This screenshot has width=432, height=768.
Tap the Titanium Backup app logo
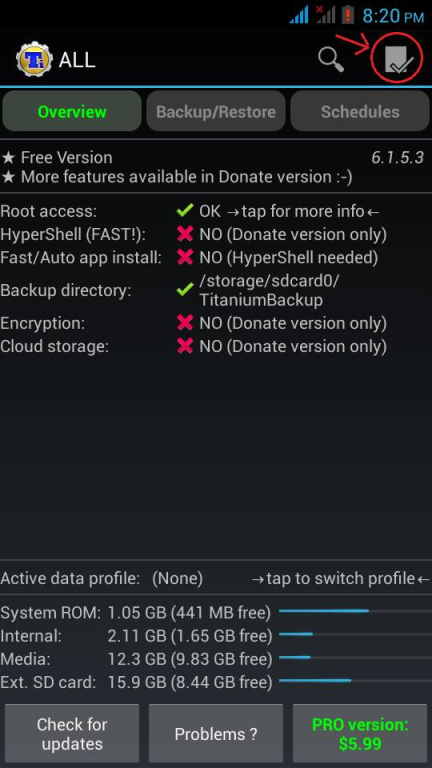(x=33, y=60)
